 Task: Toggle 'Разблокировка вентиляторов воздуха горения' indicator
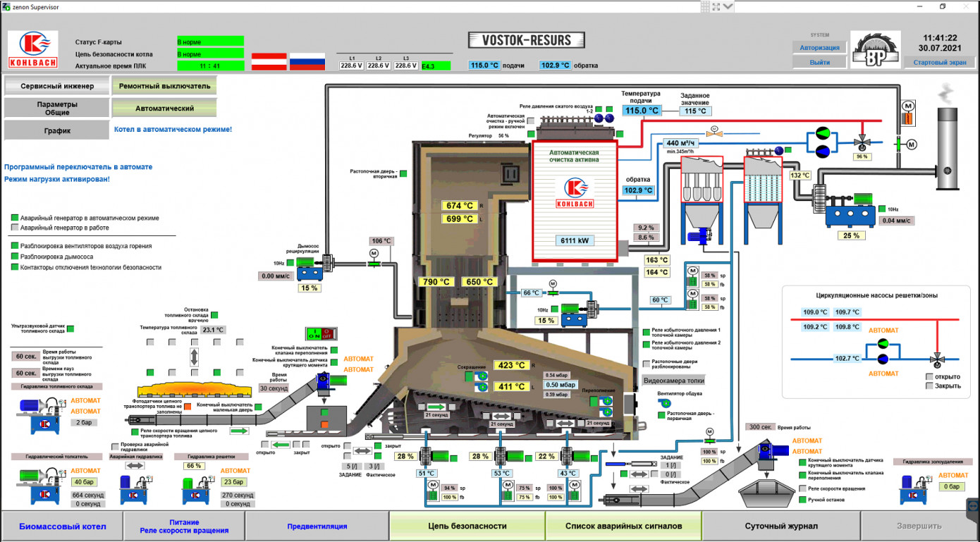pos(15,246)
